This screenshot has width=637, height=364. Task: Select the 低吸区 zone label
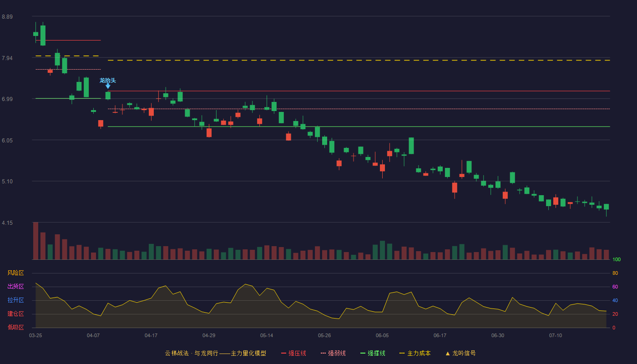tap(15, 327)
